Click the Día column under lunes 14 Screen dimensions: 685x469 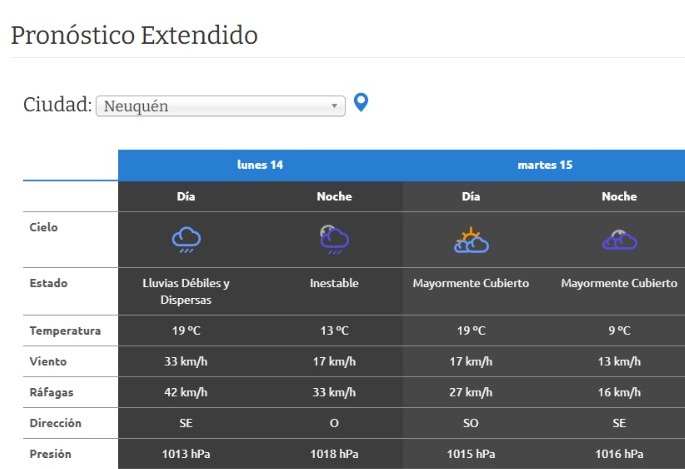(x=186, y=197)
